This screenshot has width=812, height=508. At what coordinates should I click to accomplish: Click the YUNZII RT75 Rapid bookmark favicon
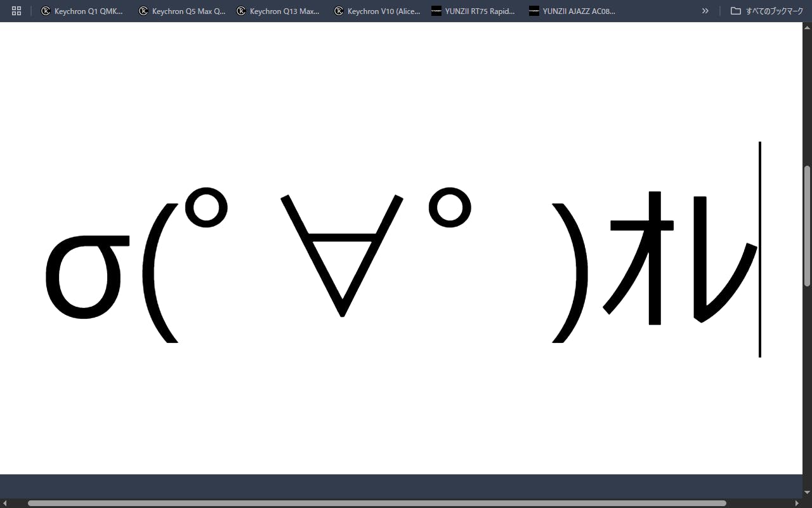click(436, 11)
